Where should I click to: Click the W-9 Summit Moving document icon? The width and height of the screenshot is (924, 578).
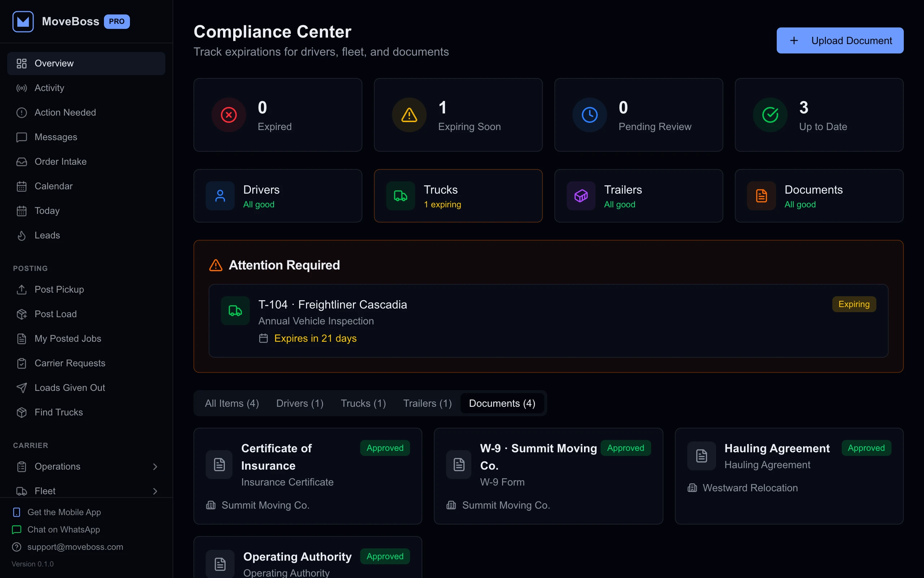pyautogui.click(x=459, y=465)
